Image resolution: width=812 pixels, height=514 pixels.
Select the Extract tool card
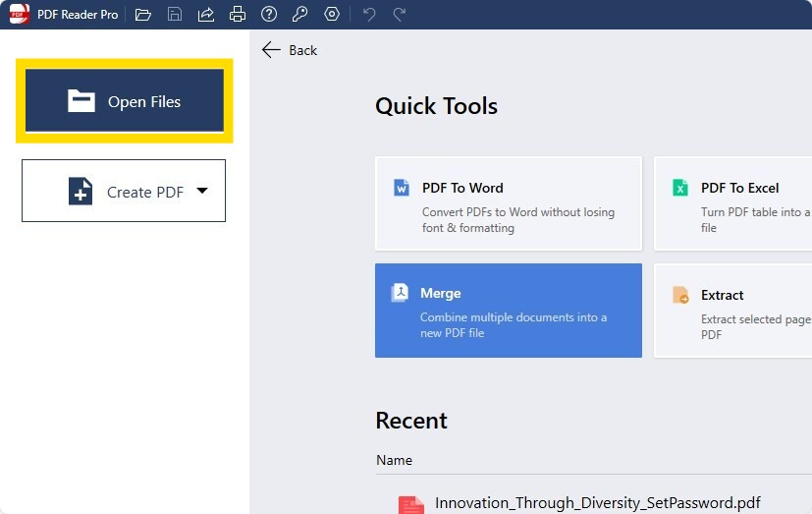click(x=732, y=311)
